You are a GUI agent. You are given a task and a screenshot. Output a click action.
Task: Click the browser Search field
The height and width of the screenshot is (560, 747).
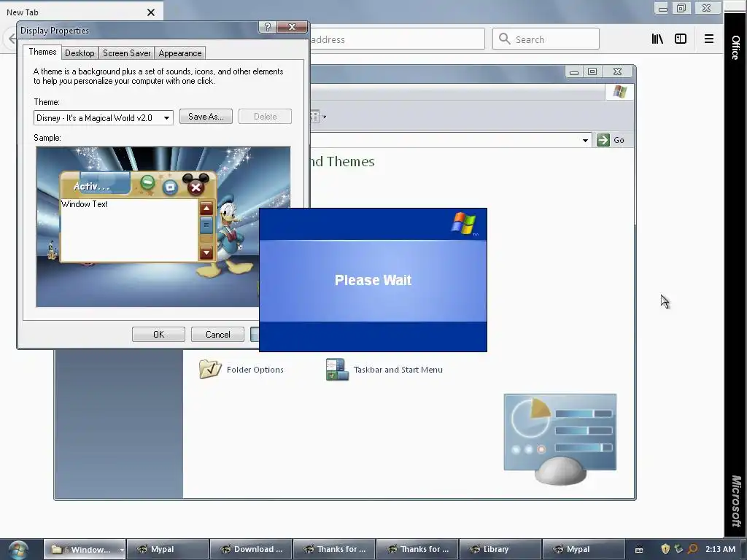(546, 39)
